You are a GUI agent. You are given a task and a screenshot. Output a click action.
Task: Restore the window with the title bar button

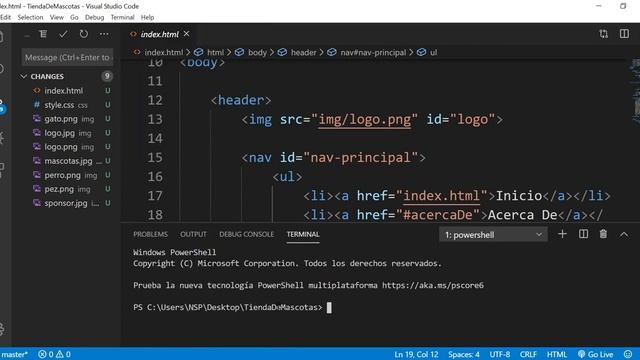[x=623, y=6]
